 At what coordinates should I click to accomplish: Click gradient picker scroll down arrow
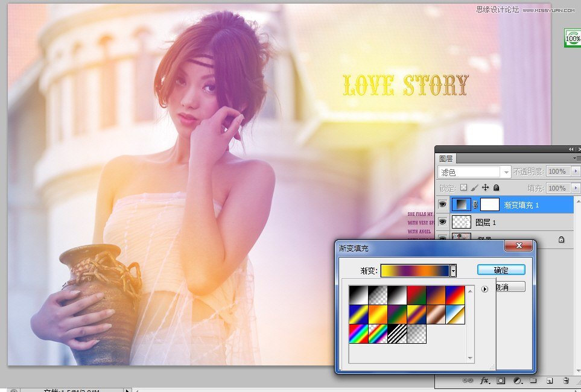click(470, 358)
